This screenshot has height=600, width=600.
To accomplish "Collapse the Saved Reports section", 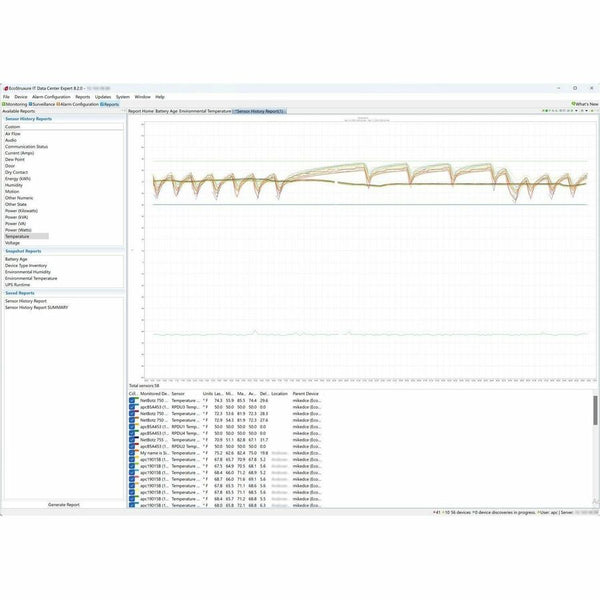I will (20, 293).
